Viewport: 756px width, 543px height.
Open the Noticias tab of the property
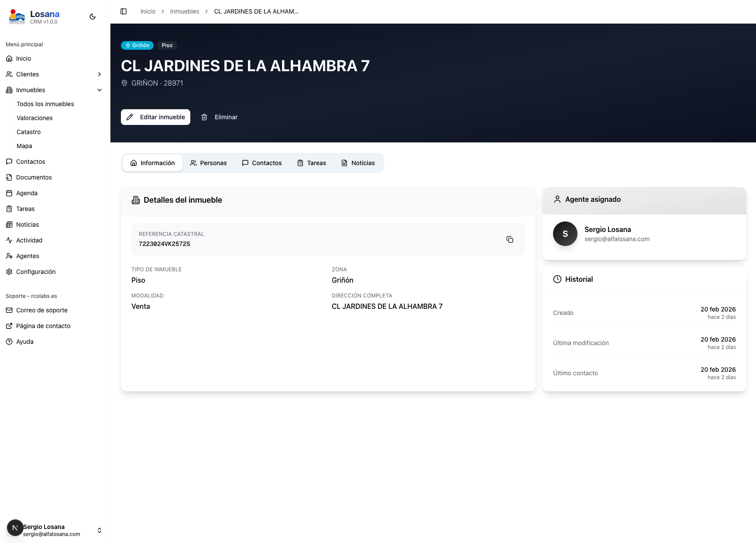pos(358,163)
